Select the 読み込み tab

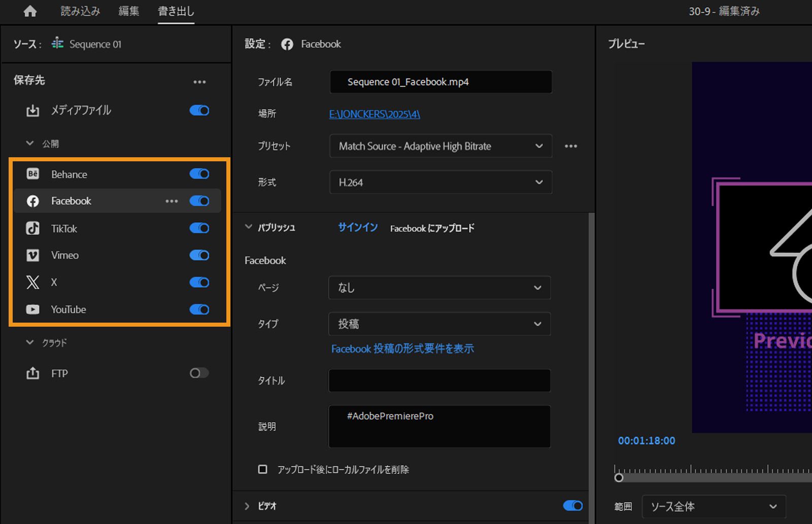coord(81,11)
